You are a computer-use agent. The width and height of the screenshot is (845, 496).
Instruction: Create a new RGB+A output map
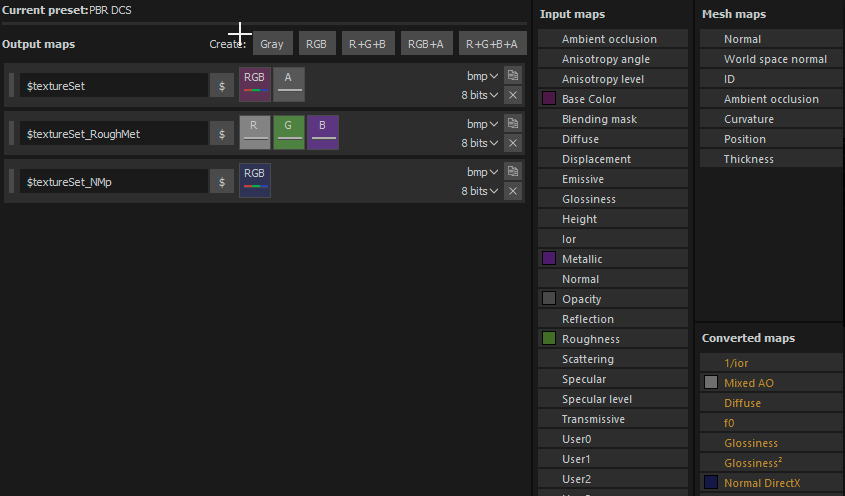pos(426,44)
